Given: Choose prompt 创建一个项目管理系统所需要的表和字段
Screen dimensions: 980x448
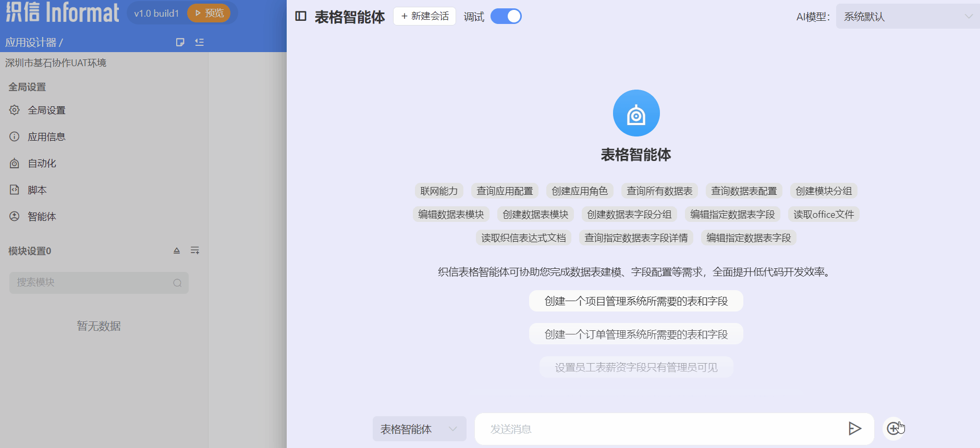Looking at the screenshot, I should (x=636, y=301).
